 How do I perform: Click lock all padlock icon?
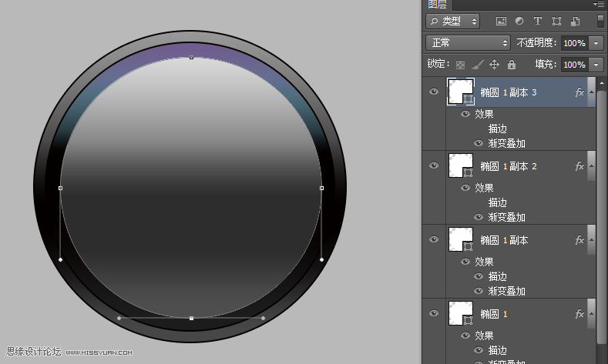pos(512,65)
